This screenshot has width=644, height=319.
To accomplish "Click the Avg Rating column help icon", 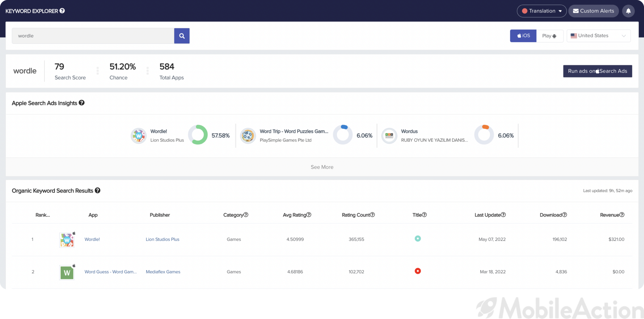I will pos(309,215).
